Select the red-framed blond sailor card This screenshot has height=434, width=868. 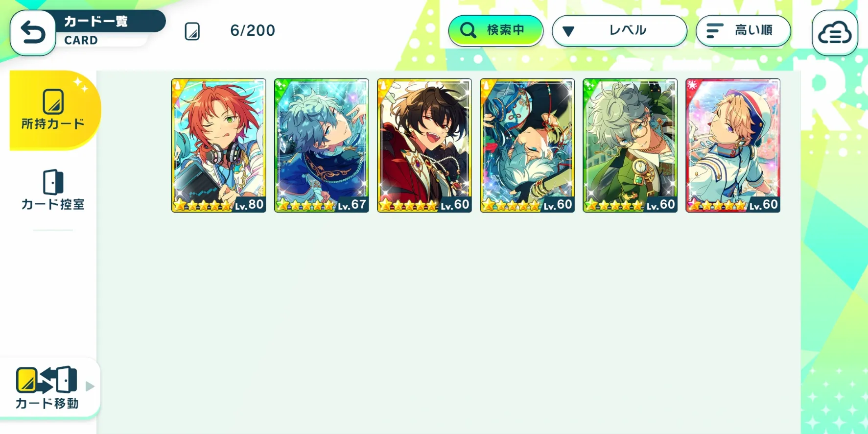coord(733,145)
